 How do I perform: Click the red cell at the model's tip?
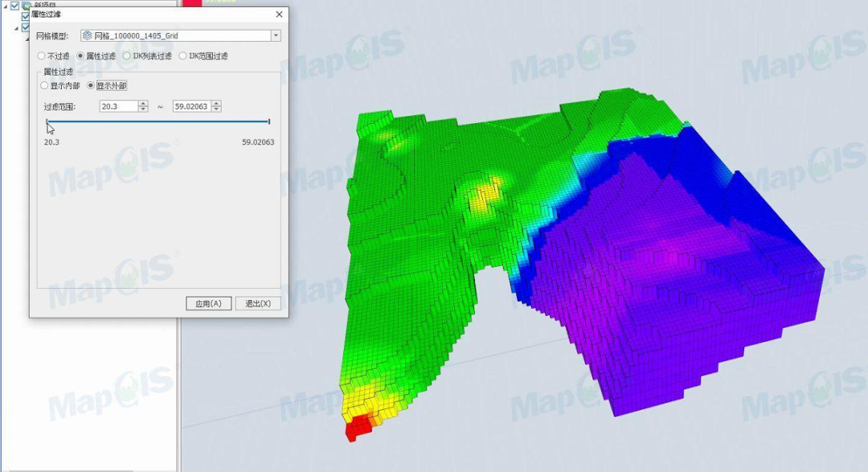358,428
